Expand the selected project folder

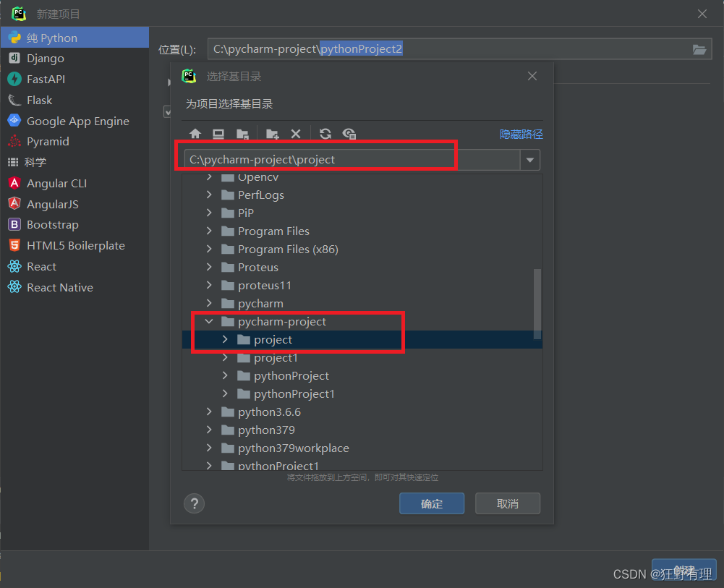tap(225, 340)
